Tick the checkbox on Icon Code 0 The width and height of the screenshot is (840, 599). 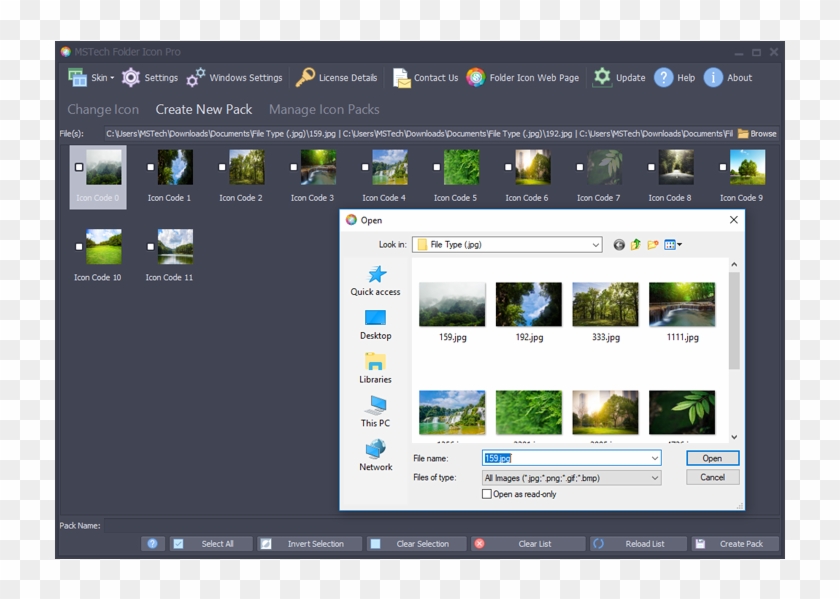coord(79,167)
